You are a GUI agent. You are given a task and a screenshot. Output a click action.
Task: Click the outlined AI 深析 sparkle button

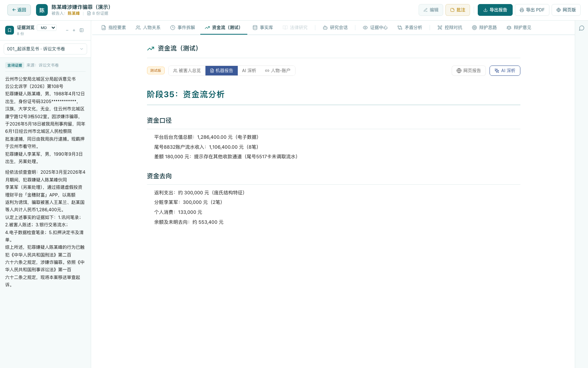(505, 71)
